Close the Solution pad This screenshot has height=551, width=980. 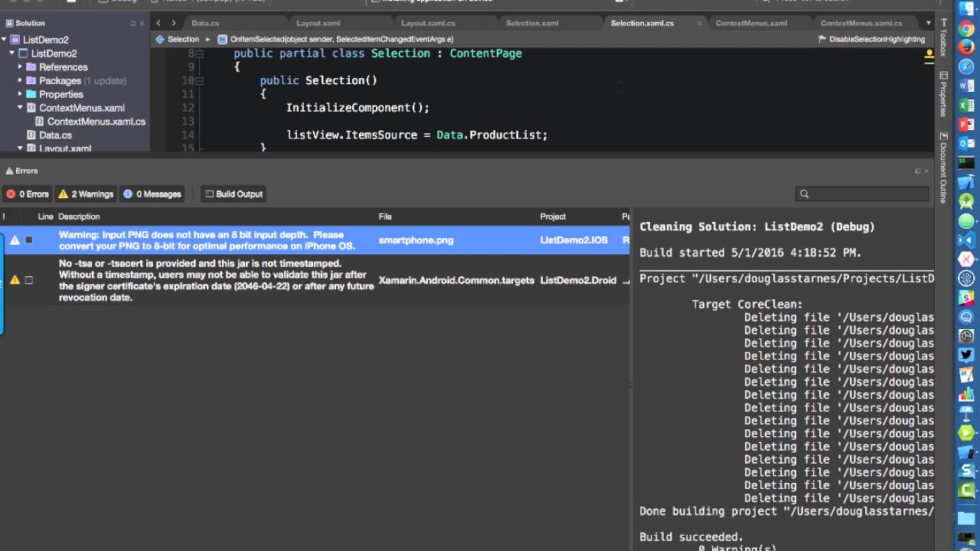[x=142, y=23]
